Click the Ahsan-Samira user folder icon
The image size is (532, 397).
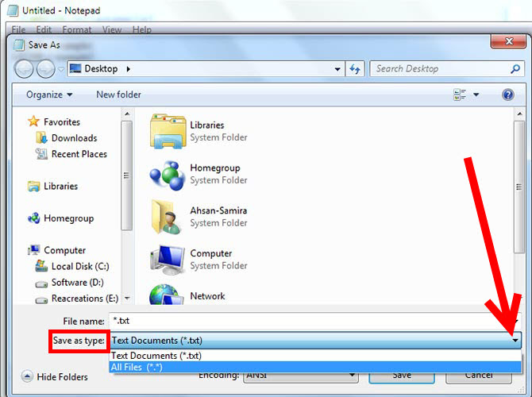167,218
